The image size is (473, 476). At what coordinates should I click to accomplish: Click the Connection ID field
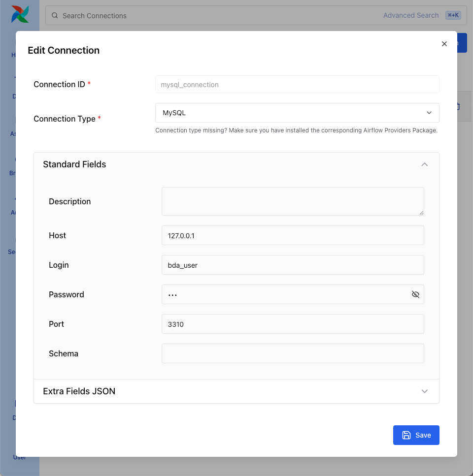click(x=297, y=84)
